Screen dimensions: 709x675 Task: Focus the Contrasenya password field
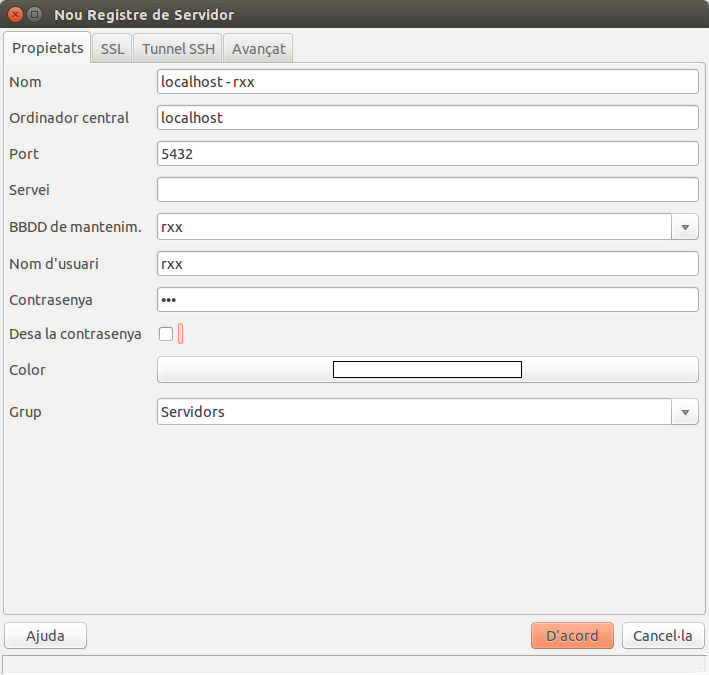(427, 300)
